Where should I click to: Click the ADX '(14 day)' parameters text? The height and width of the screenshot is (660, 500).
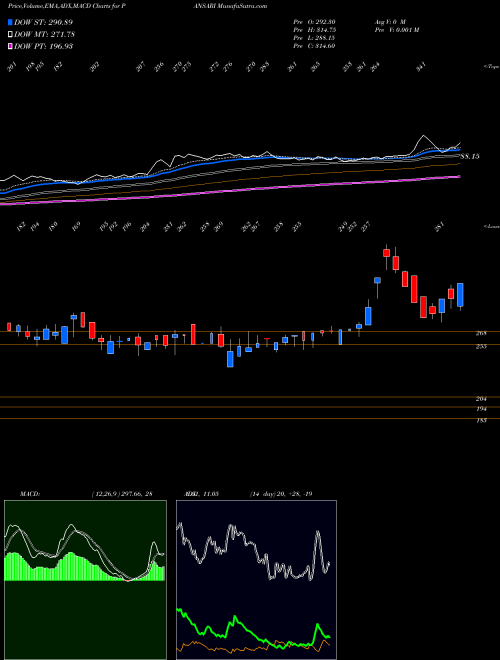coord(261,494)
